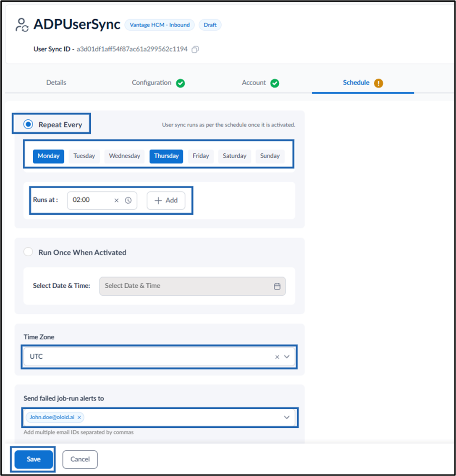Switch to the Configuration tab
Screen dimensions: 456x476
pos(152,83)
